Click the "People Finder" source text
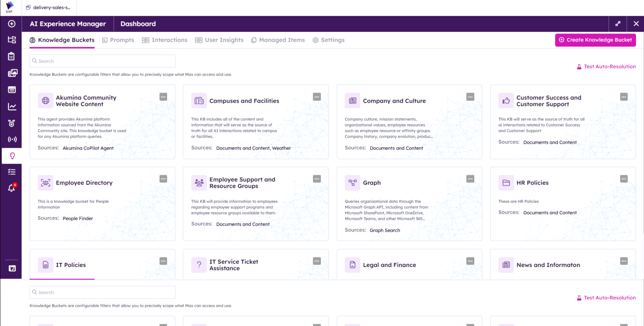The width and height of the screenshot is (644, 326). point(78,219)
